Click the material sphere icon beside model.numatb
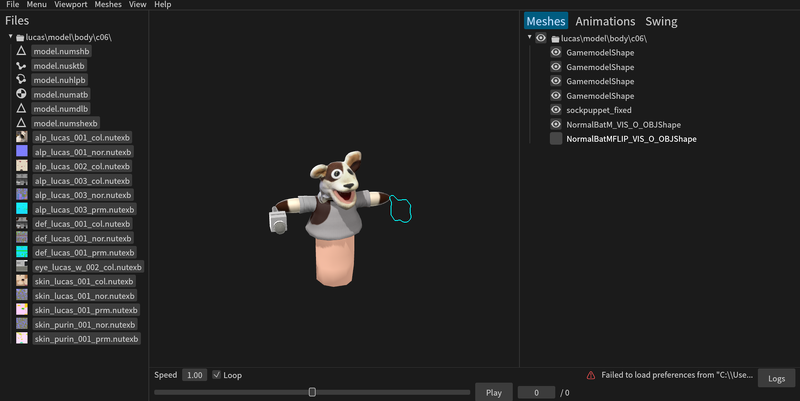 click(x=21, y=94)
